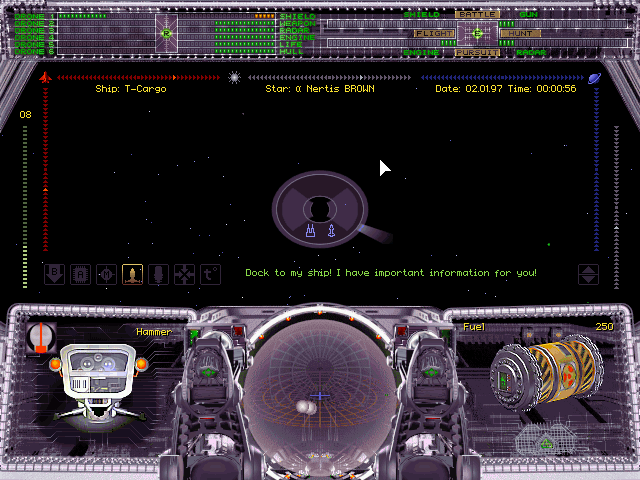
Task: Click the blue ringed planet icon
Action: pos(594,78)
